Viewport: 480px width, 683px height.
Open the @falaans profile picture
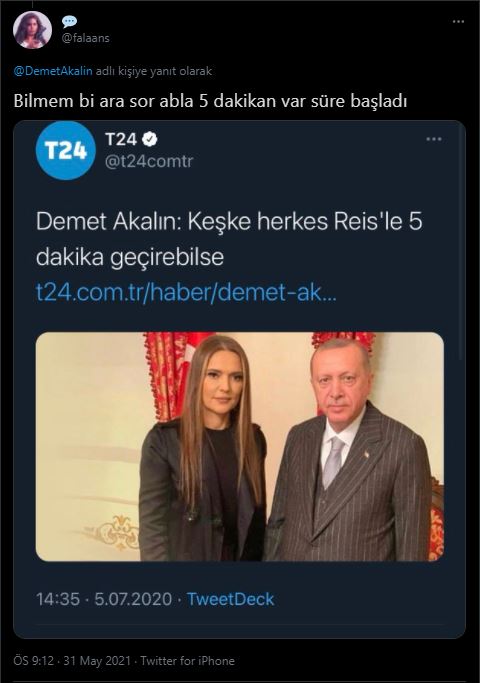pos(32,29)
